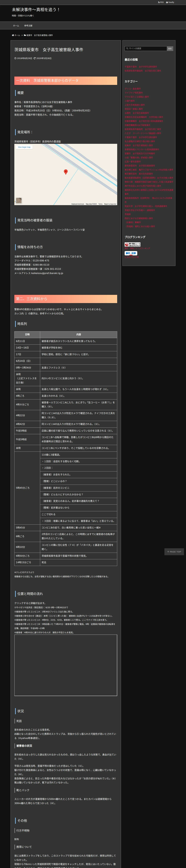
Task: Open 筑波大学 女子学生被害 category
Action: [x=146, y=206]
